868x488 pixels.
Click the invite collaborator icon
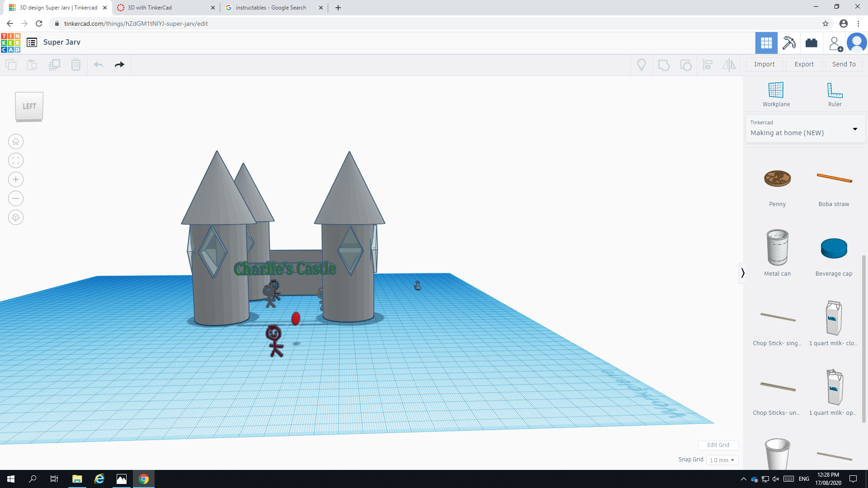pos(835,43)
